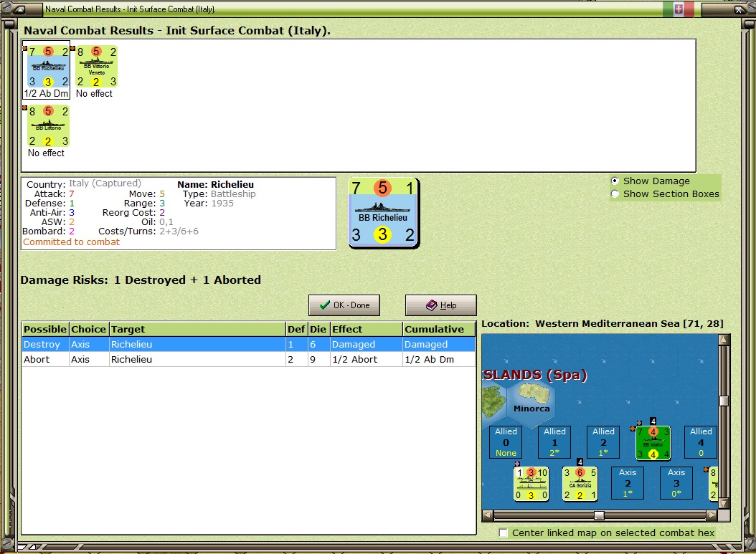Viewport: 756px width, 554px height.
Task: Enable Center linked map on selected combat hex
Action: (x=504, y=532)
